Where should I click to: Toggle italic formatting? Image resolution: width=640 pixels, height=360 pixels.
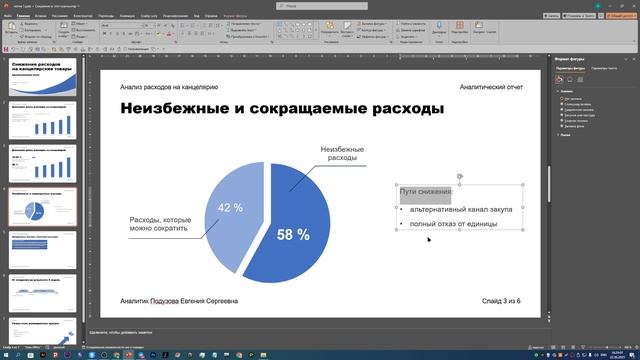point(111,33)
